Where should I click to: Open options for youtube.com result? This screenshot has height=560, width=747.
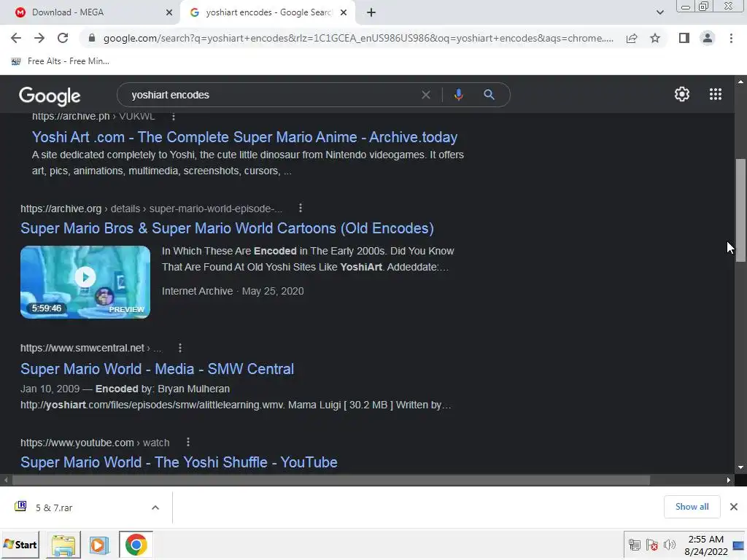188,443
